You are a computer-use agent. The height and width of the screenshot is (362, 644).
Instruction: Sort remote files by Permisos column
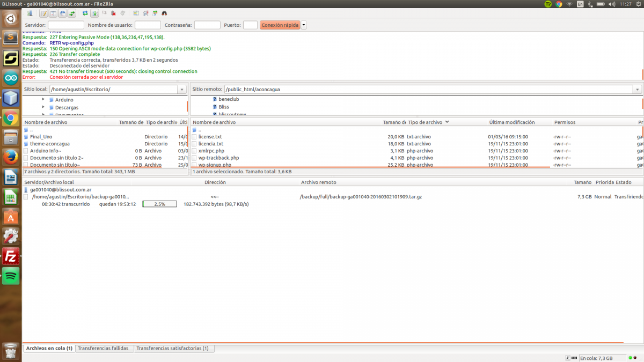[x=565, y=122]
